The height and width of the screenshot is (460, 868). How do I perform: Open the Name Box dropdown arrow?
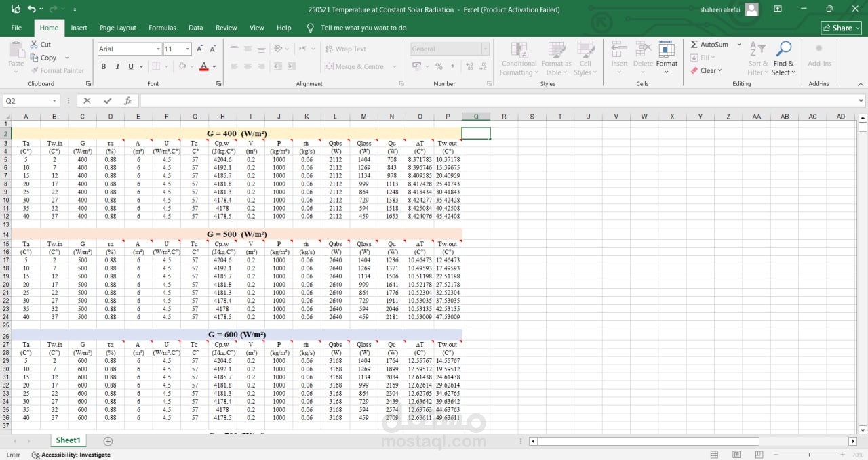(x=55, y=100)
